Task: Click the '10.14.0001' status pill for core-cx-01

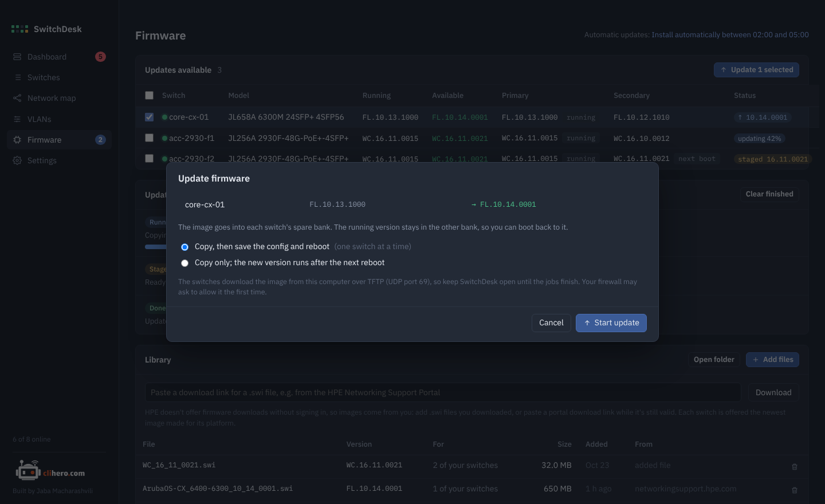Action: [763, 117]
